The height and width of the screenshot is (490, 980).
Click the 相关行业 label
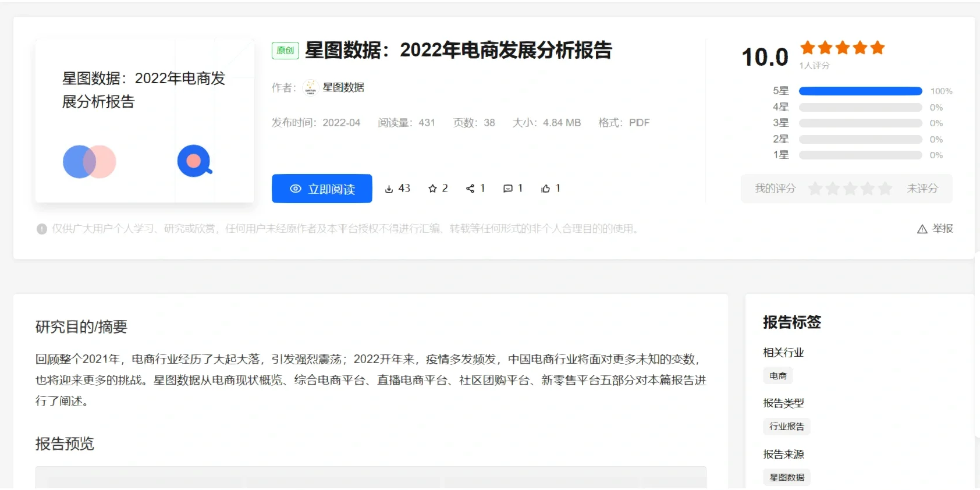[x=783, y=353]
